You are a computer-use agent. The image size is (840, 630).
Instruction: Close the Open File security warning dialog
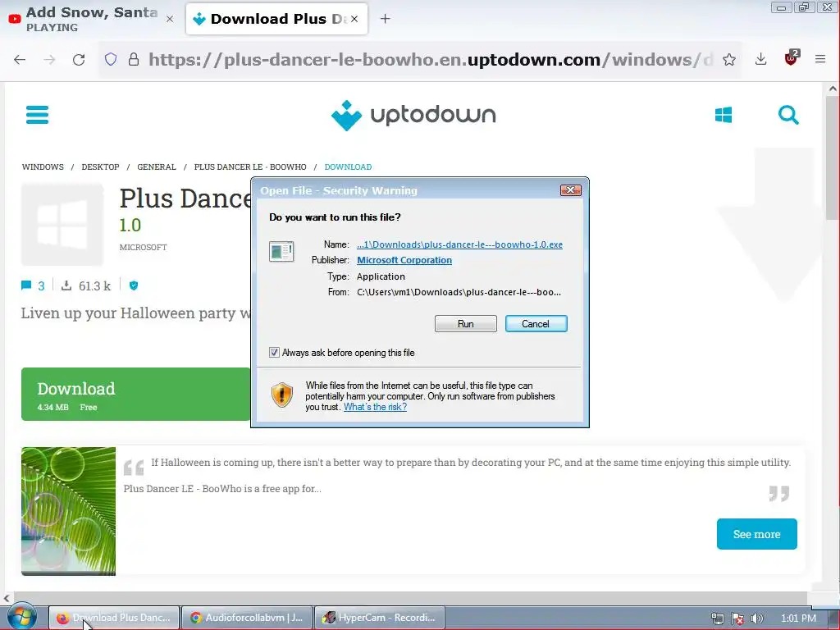click(x=571, y=190)
